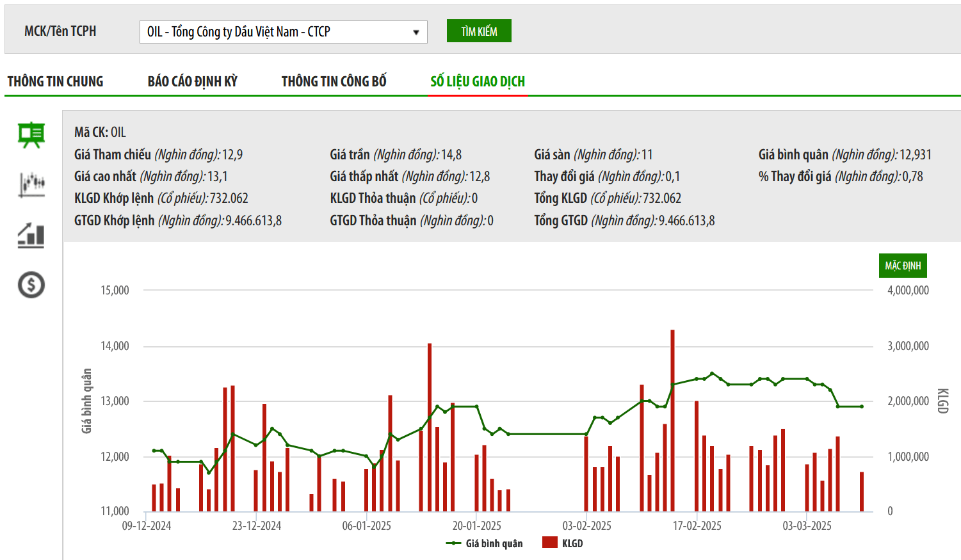Toggle the Giá bình quân legend series

pos(485,543)
